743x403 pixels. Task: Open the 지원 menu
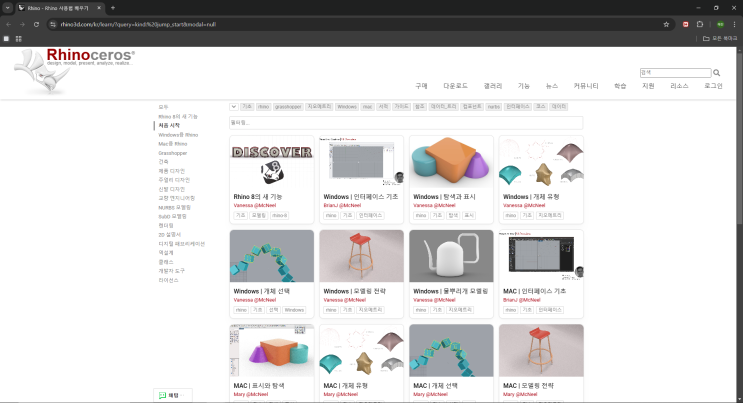click(648, 86)
